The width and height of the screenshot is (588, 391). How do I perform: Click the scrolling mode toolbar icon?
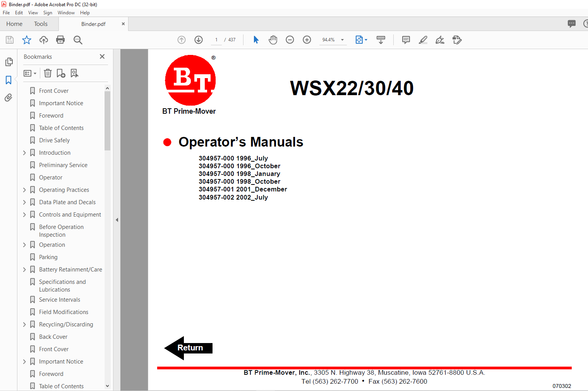381,40
